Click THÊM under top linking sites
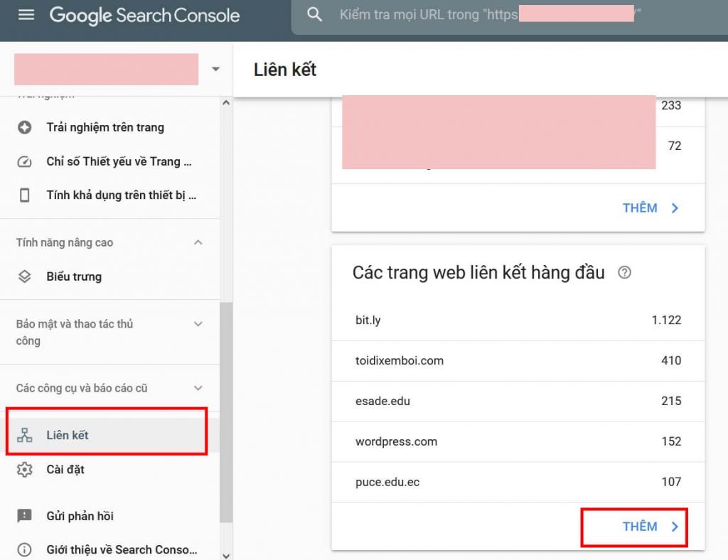728x560 pixels. coord(640,527)
